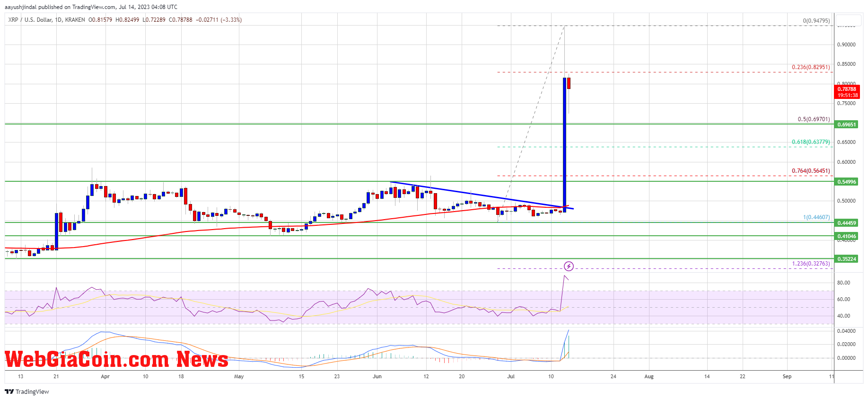Click the published-on-TradingView.com header text
The width and height of the screenshot is (868, 400).
91,7
